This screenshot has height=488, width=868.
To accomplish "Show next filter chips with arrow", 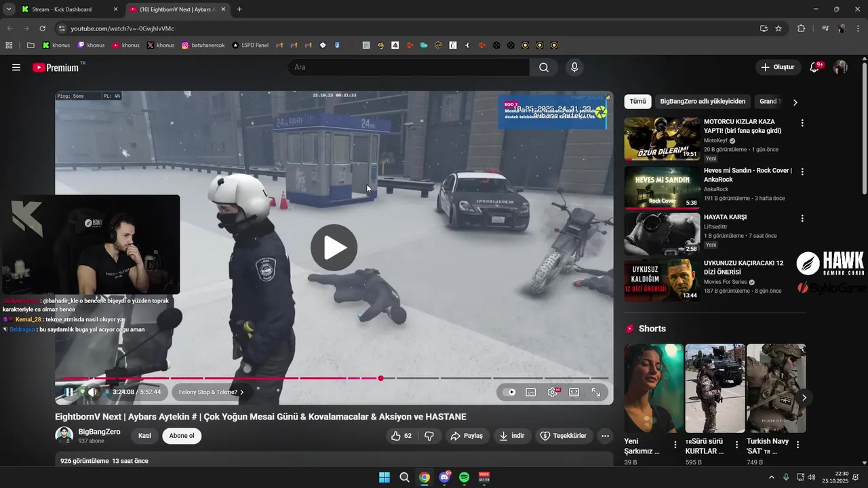I will 795,102.
